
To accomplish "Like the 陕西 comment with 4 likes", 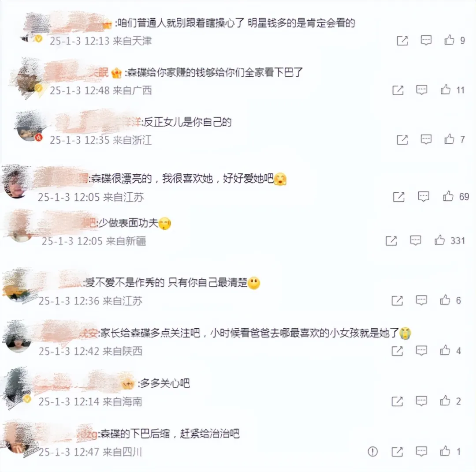I will (445, 350).
